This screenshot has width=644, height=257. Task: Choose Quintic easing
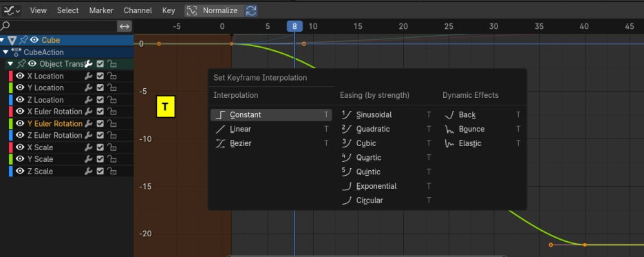(x=386, y=172)
